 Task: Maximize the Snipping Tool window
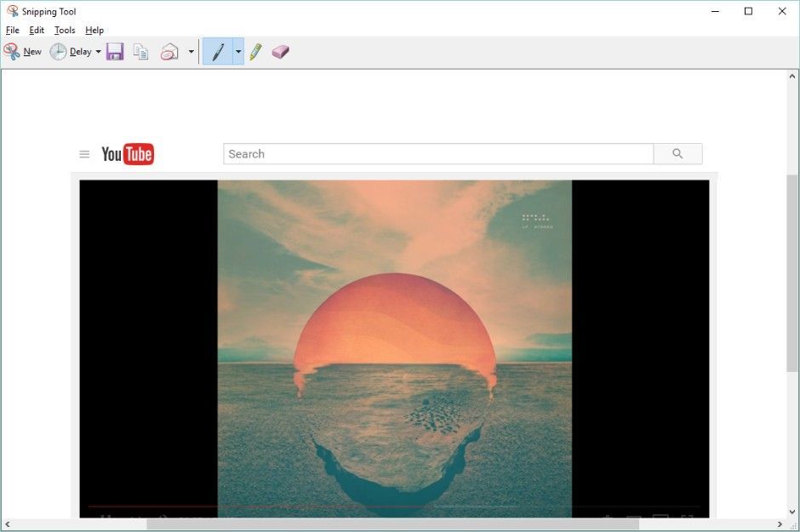[748, 11]
